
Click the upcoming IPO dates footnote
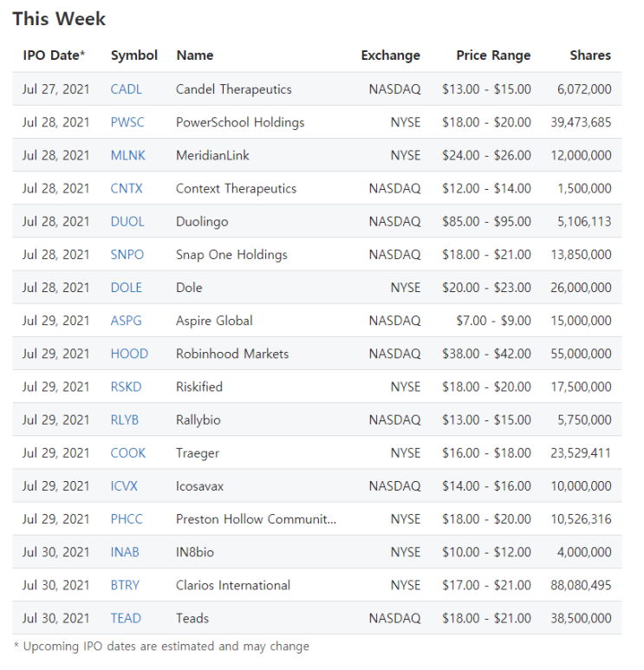[x=161, y=647]
